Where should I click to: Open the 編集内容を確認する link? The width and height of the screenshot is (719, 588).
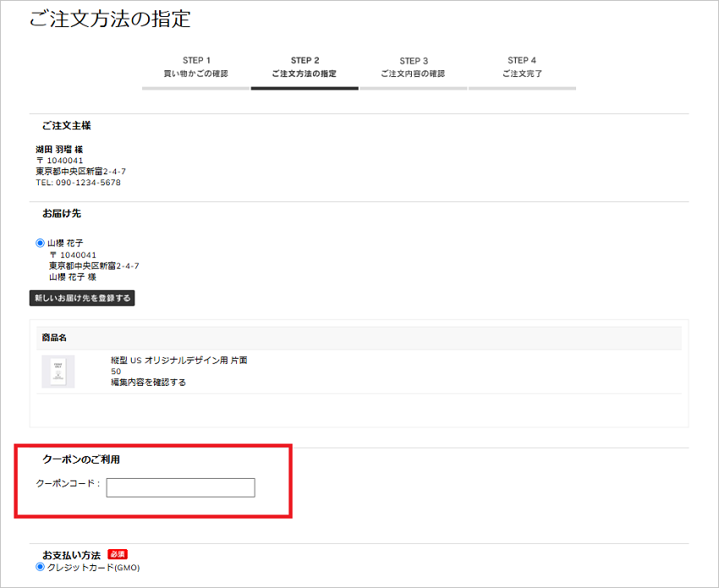coord(149,382)
